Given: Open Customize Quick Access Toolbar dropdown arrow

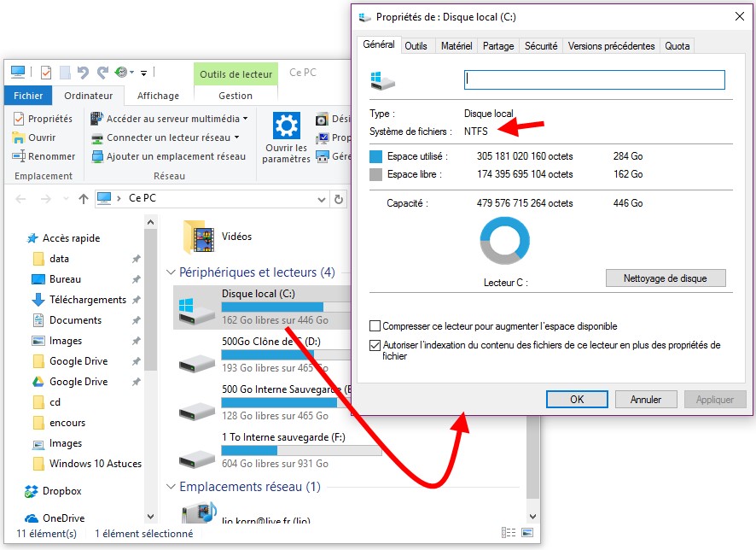Looking at the screenshot, I should [x=143, y=73].
